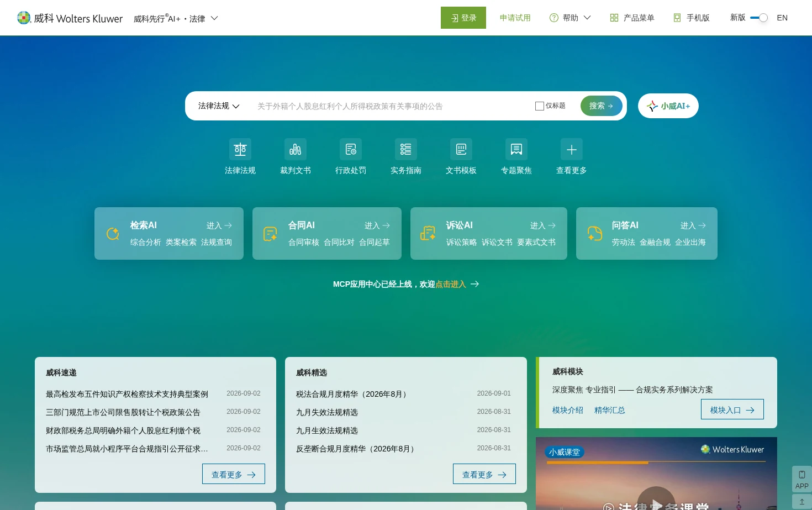Expand the 帮助 dropdown
812x510 pixels.
570,18
